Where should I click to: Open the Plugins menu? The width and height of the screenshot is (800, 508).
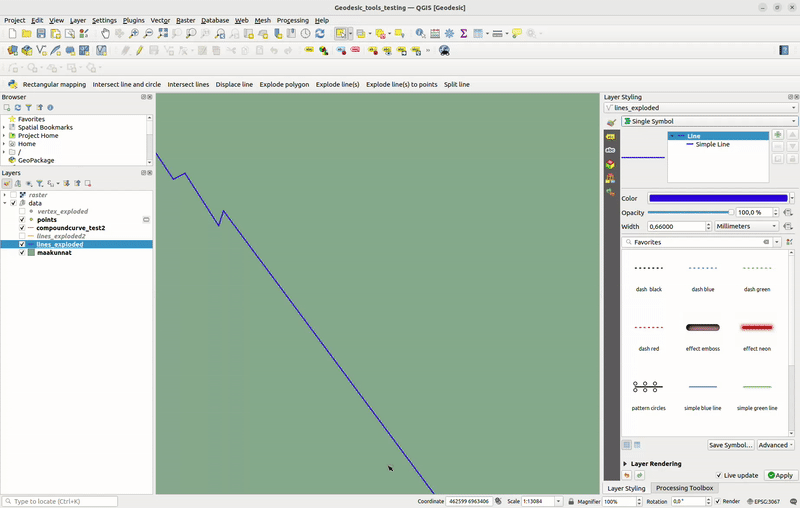(x=134, y=20)
